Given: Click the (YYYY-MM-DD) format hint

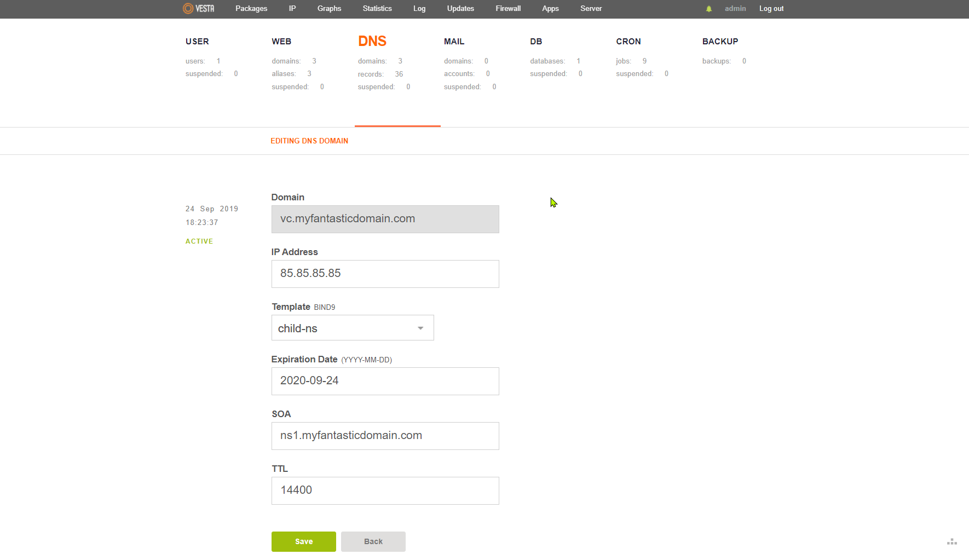Looking at the screenshot, I should click(367, 360).
